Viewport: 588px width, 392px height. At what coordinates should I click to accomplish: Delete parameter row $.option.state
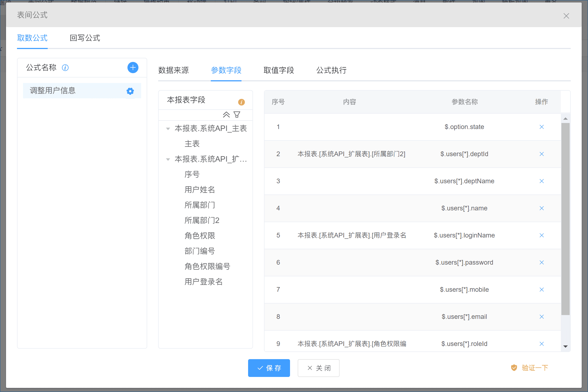click(542, 127)
